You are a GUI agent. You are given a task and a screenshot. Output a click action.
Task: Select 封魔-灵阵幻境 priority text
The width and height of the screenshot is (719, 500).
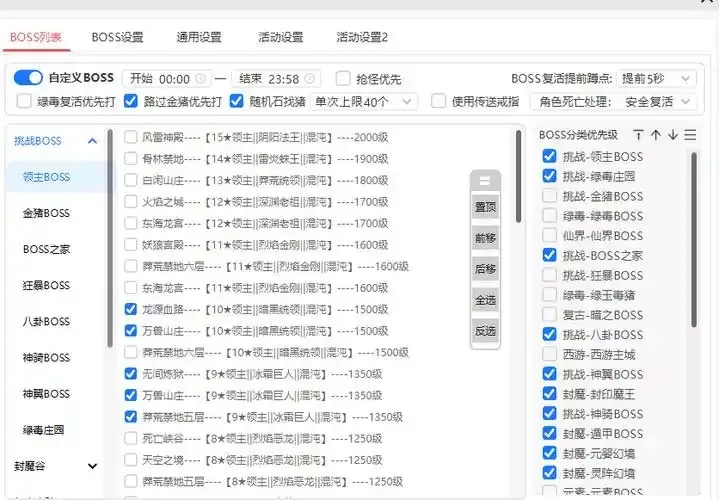(599, 473)
